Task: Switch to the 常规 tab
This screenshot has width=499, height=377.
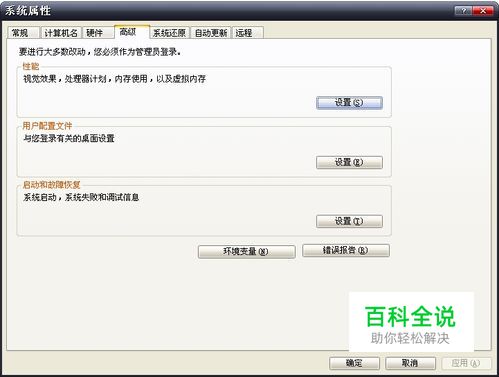Action: 23,33
